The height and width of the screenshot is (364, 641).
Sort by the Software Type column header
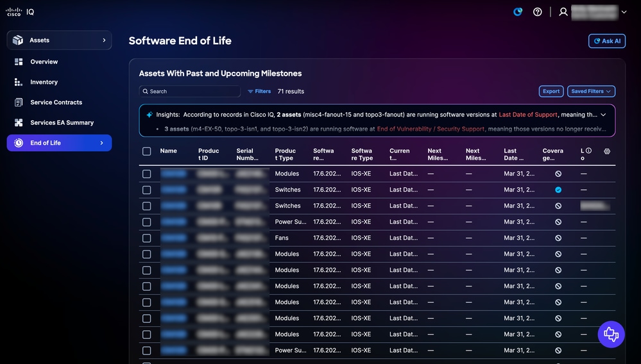coord(362,154)
